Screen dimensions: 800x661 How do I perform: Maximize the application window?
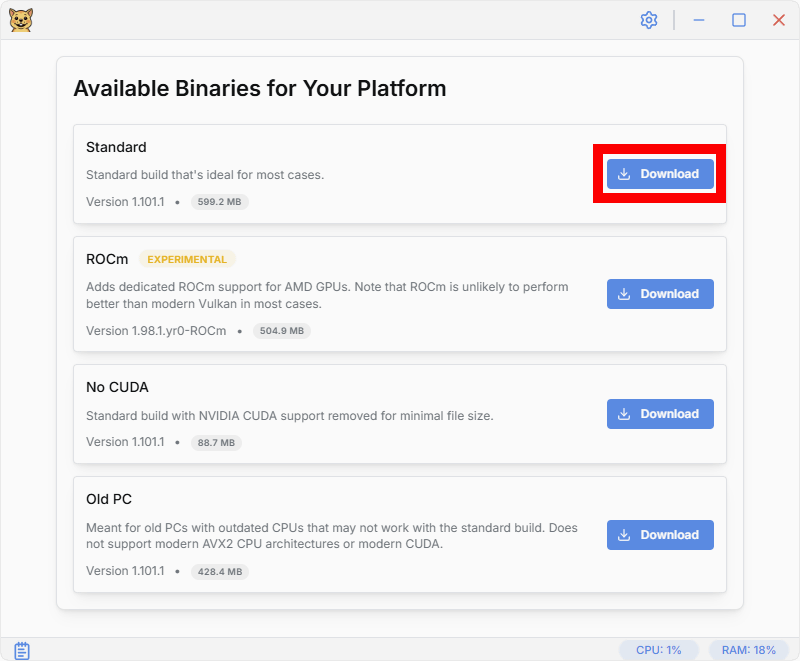coord(739,20)
